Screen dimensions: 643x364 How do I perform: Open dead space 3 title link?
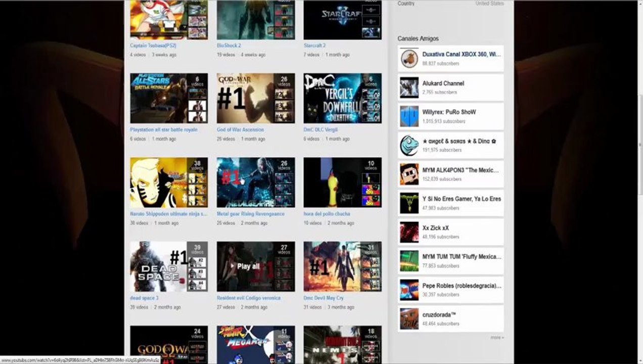pyautogui.click(x=144, y=298)
